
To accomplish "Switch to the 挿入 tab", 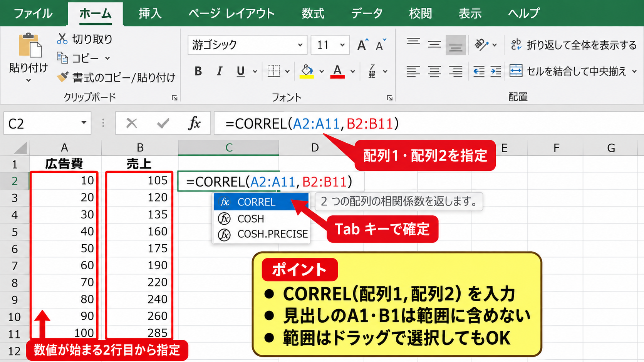I will (150, 13).
